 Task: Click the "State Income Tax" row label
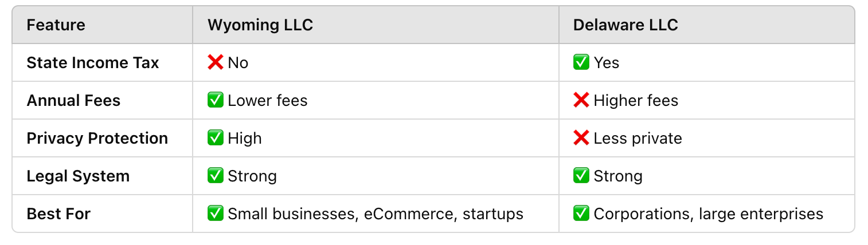pos(93,62)
